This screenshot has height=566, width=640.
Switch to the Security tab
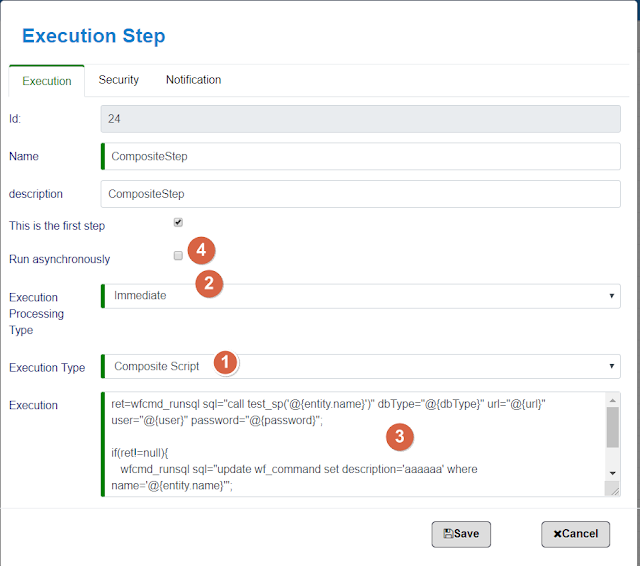coord(119,80)
